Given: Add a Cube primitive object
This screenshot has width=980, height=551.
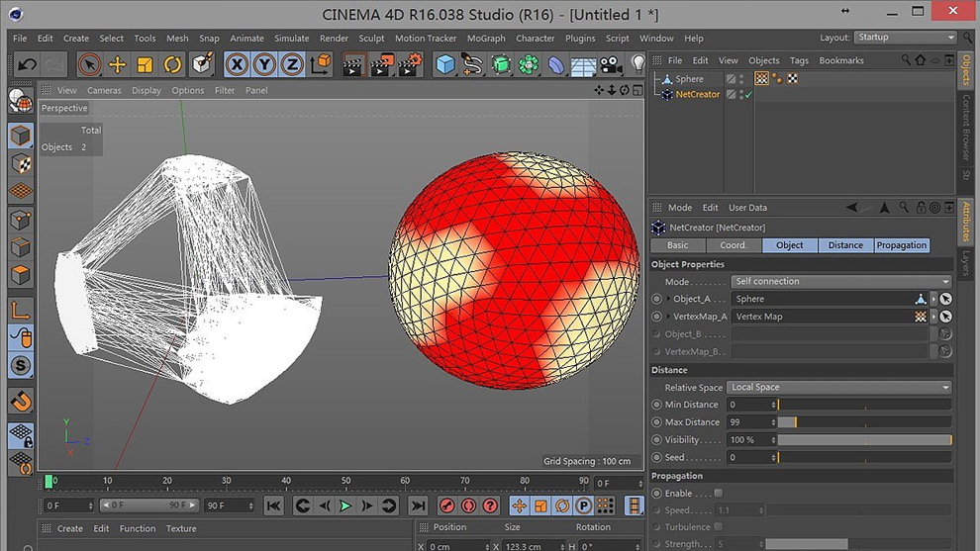Looking at the screenshot, I should 445,64.
